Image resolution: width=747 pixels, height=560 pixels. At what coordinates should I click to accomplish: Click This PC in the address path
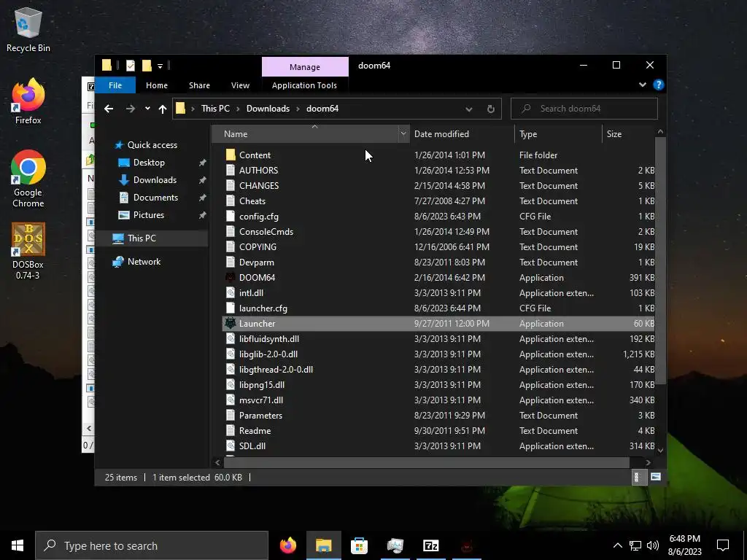click(215, 109)
